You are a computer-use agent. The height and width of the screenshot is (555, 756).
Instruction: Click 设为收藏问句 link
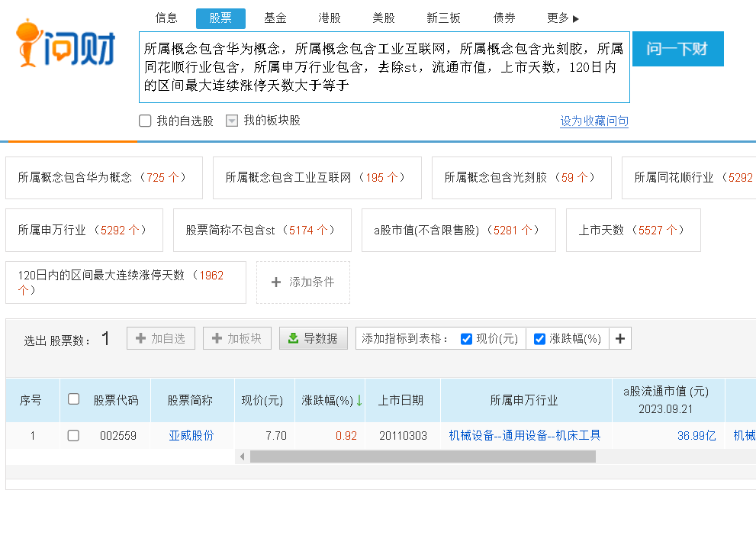594,121
